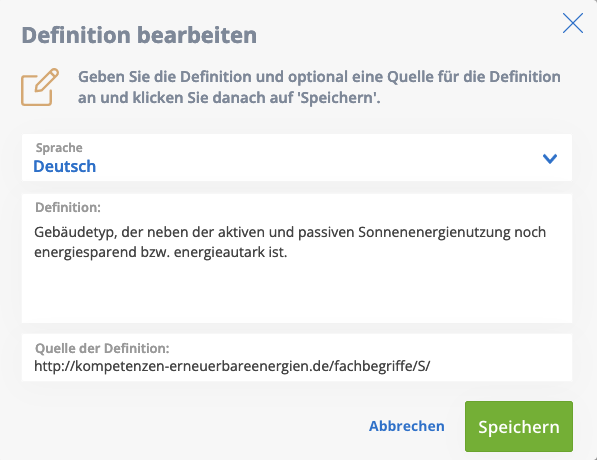
Task: Cancel editing with Abbrechen
Action: point(407,426)
